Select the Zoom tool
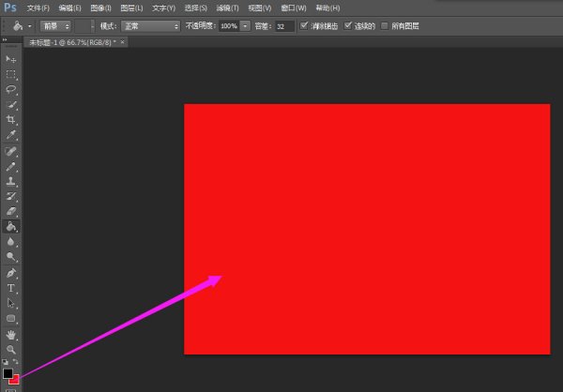563x392 pixels. [10, 349]
